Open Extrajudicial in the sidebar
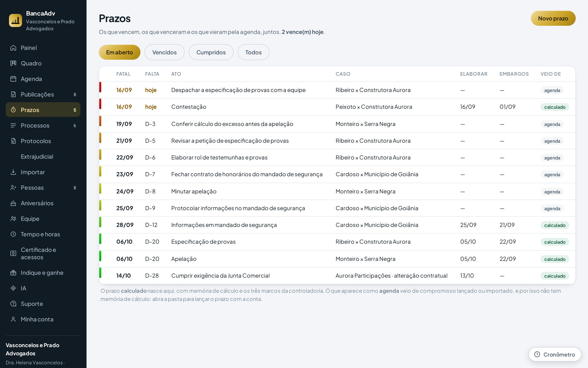588x368 pixels. click(x=43, y=156)
